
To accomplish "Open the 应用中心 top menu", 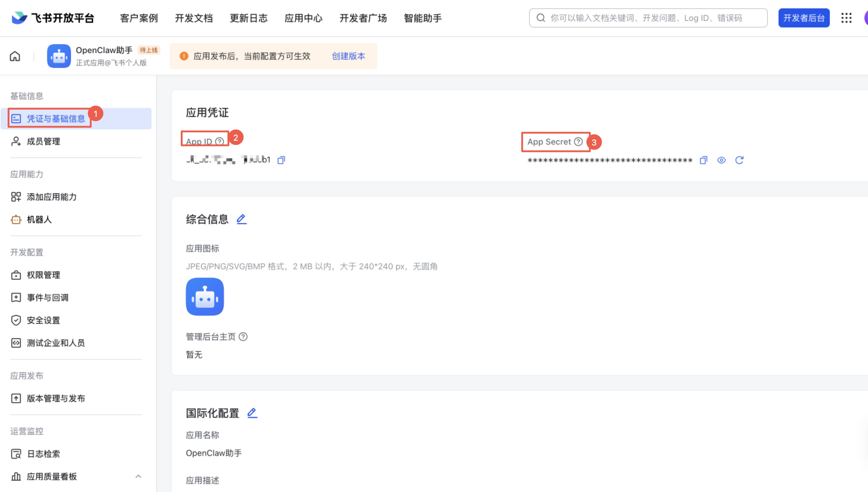I will point(303,18).
